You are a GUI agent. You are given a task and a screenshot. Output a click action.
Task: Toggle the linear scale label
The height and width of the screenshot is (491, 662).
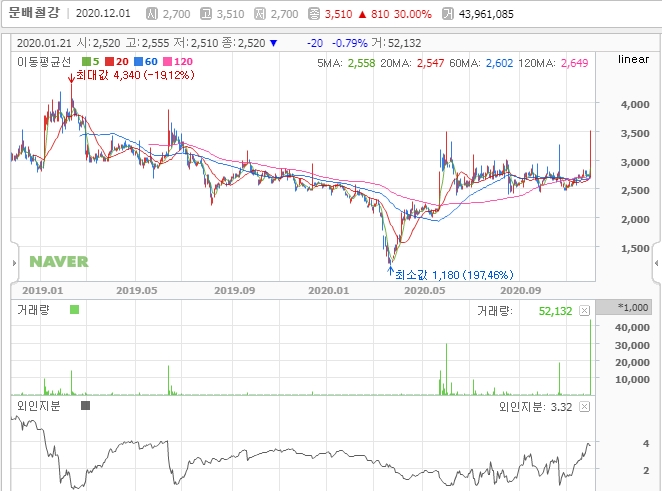point(633,59)
